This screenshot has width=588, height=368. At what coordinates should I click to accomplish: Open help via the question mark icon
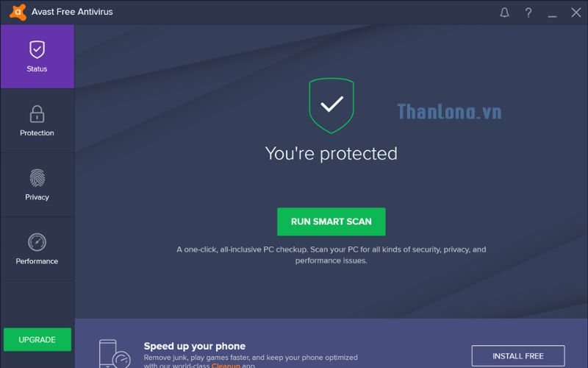(x=528, y=13)
